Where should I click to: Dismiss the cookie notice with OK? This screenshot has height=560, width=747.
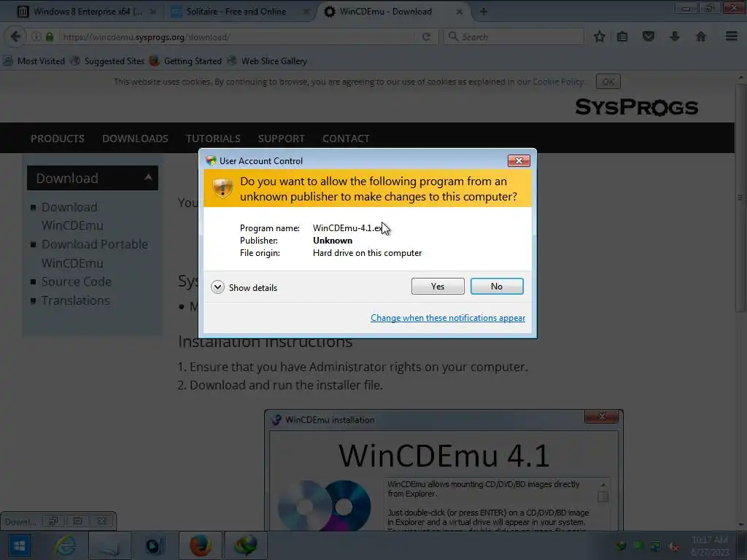608,82
